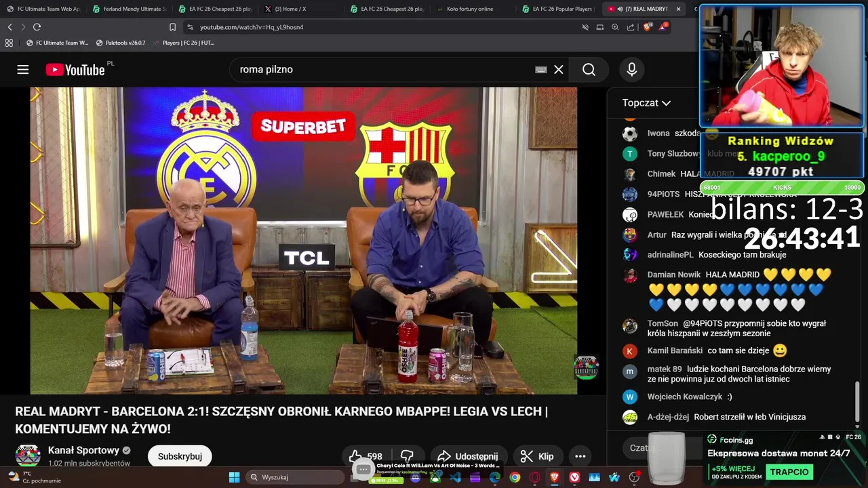The image size is (868, 488).
Task: Click the Windows Wyszukaj search box
Action: coord(295,477)
